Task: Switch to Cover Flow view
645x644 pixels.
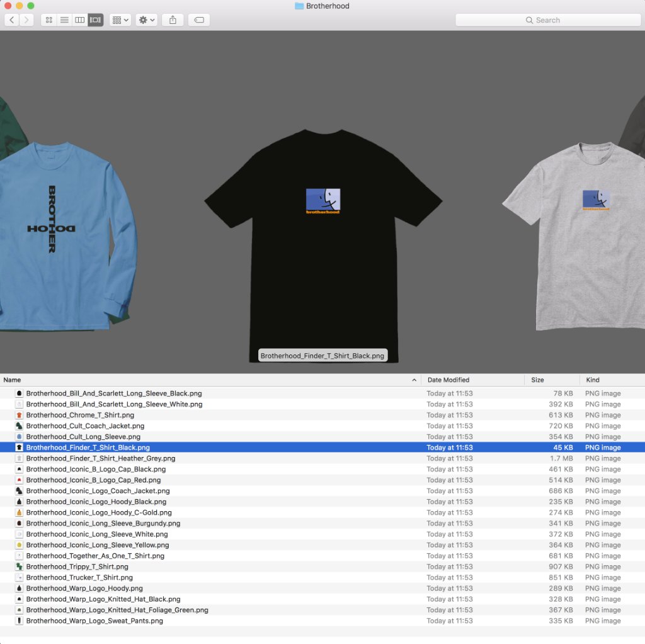Action: pyautogui.click(x=96, y=20)
